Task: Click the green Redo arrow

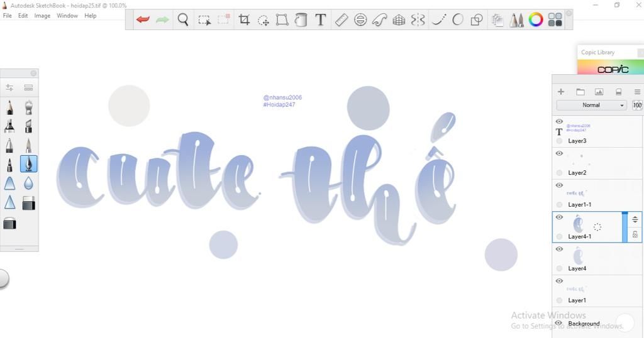Action: [x=163, y=19]
